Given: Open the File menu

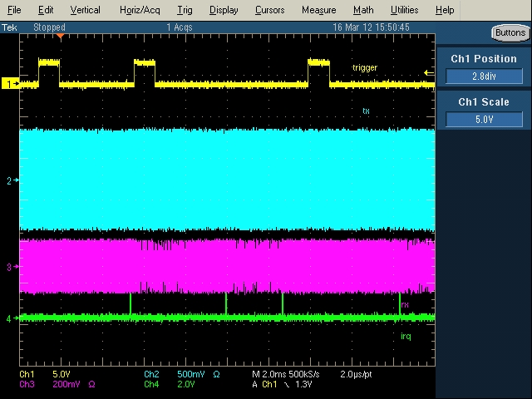Looking at the screenshot, I should pos(14,10).
